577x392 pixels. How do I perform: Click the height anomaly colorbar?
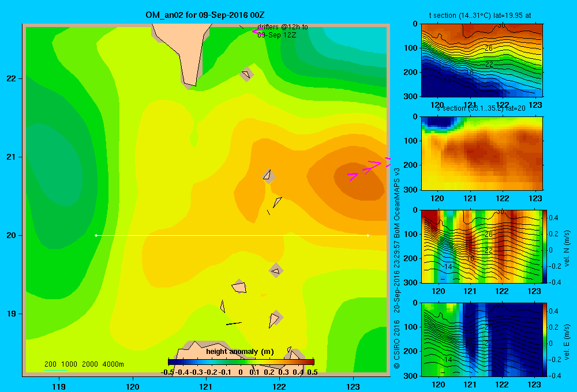pos(241,362)
